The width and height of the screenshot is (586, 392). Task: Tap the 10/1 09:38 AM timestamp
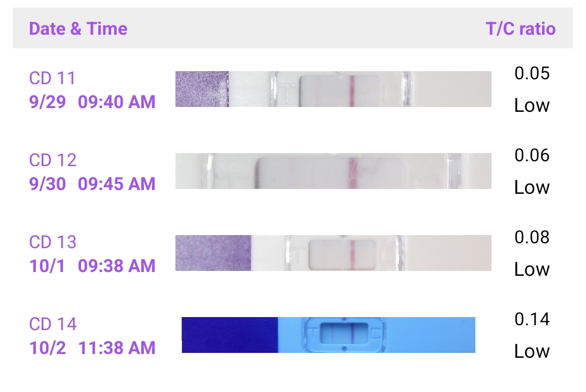(x=92, y=265)
